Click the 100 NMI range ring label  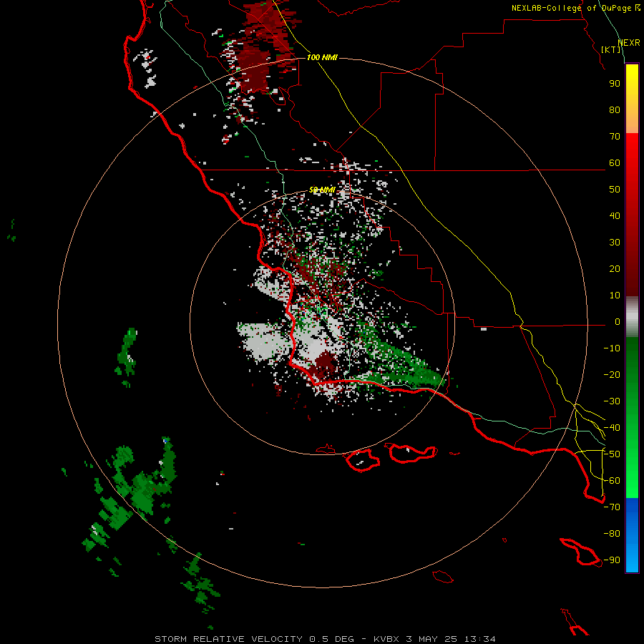[322, 57]
